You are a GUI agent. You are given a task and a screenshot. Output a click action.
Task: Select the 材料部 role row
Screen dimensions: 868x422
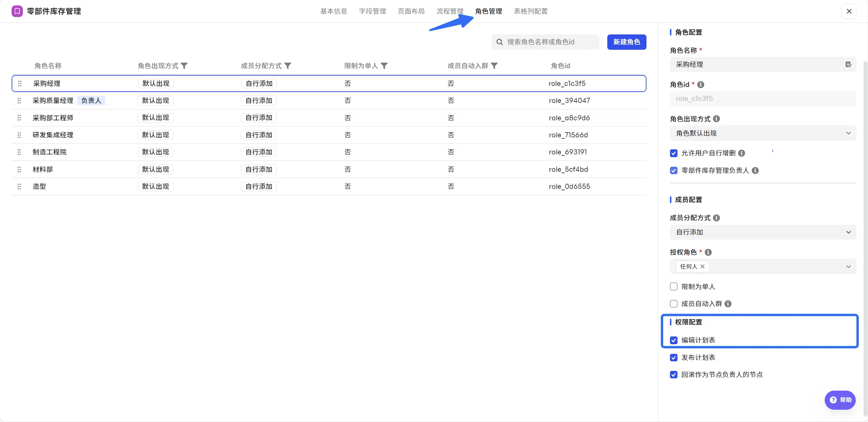point(329,169)
